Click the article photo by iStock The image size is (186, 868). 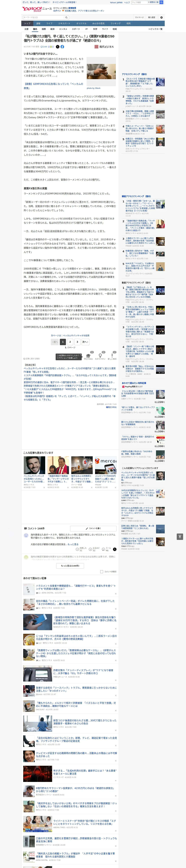click(x=101, y=71)
